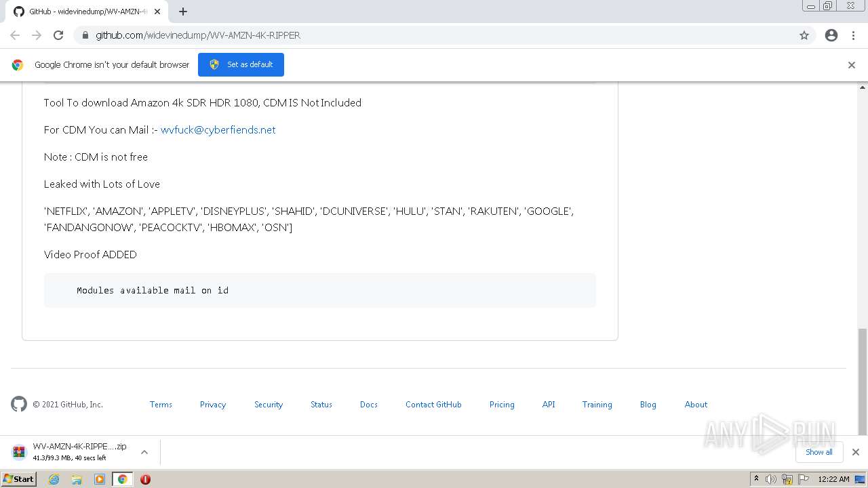
Task: Open the API footer link
Action: 549,405
